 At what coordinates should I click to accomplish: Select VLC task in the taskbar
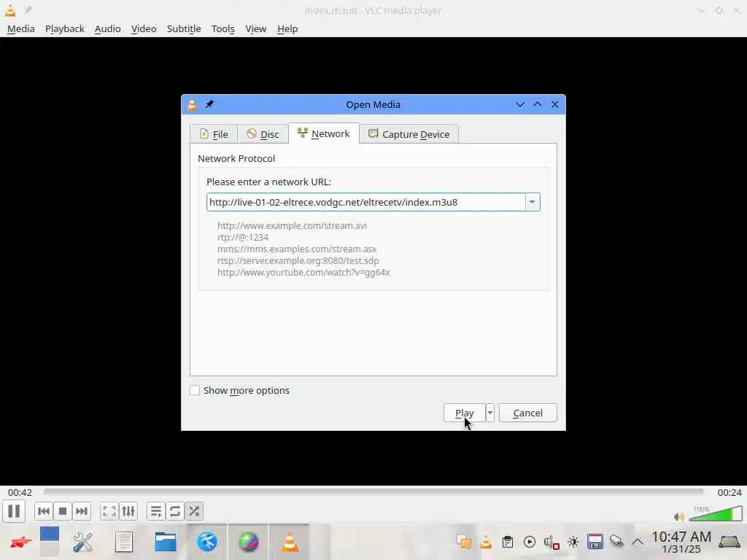[290, 542]
